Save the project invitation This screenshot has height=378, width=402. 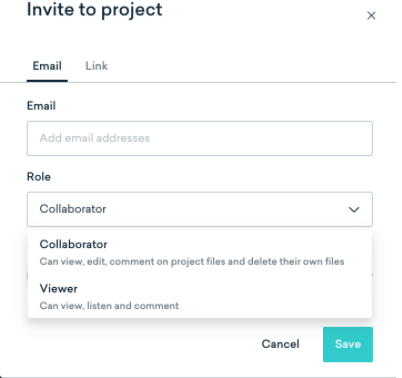[348, 344]
